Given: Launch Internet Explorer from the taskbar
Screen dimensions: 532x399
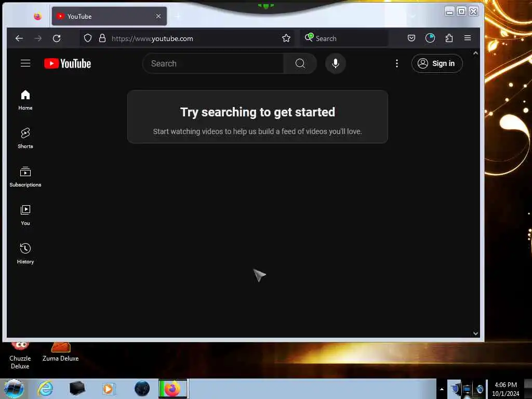Looking at the screenshot, I should pos(45,389).
